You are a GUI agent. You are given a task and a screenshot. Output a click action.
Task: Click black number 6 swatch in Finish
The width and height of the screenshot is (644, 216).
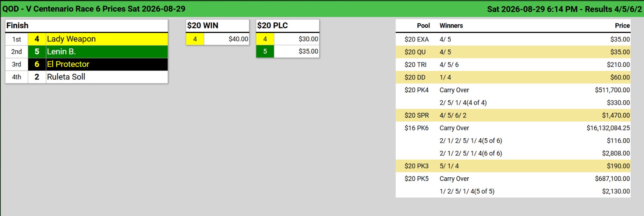37,64
